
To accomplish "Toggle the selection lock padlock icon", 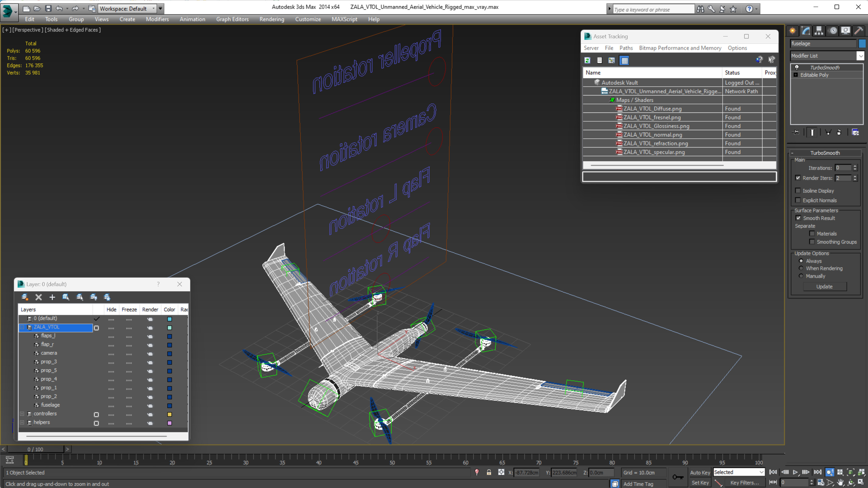I will click(489, 472).
